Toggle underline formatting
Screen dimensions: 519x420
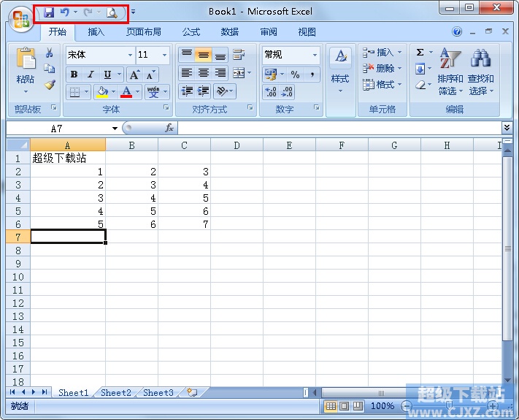107,75
